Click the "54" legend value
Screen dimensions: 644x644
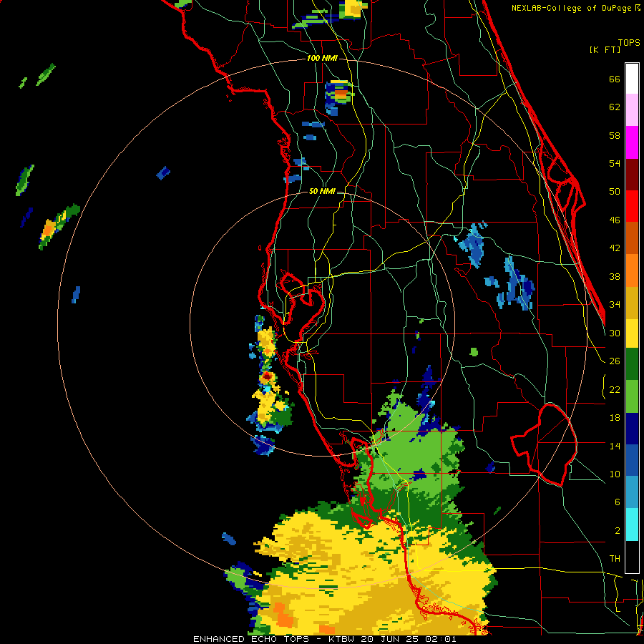(615, 163)
